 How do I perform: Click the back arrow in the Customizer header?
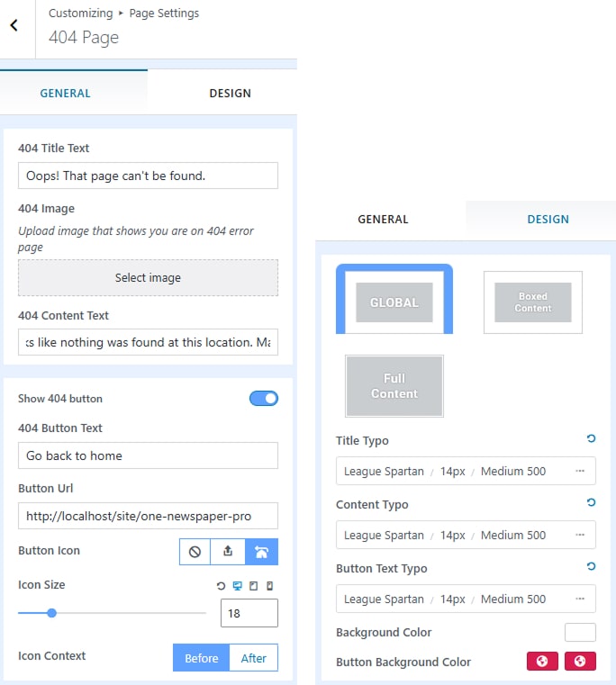14,26
